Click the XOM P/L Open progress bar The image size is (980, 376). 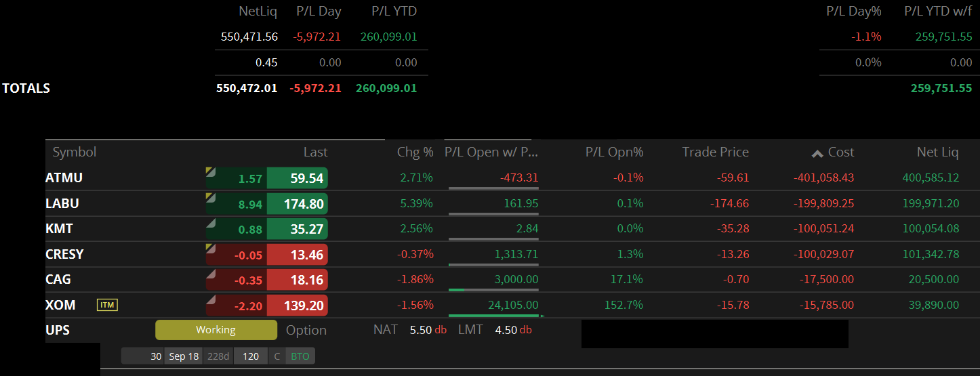click(x=493, y=316)
